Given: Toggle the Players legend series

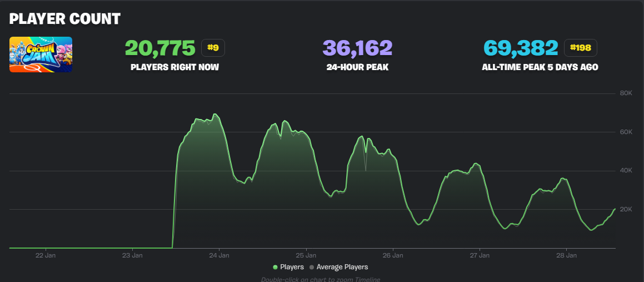Looking at the screenshot, I should point(288,267).
